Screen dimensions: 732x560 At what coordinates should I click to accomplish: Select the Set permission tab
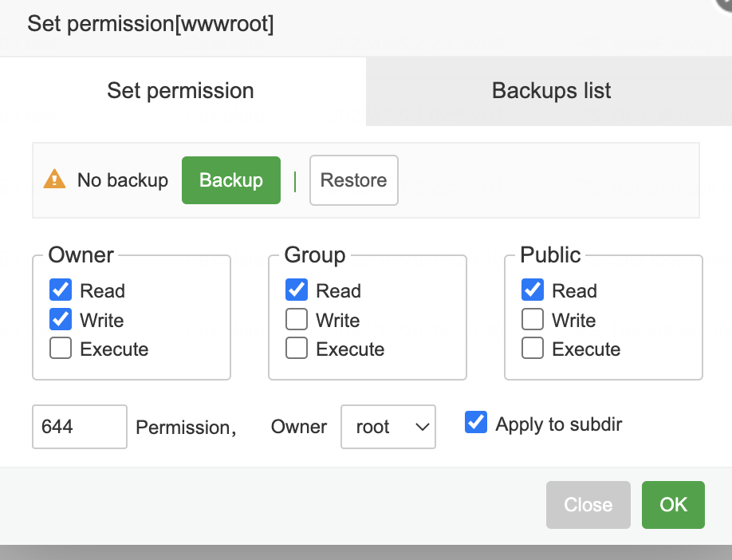[181, 91]
